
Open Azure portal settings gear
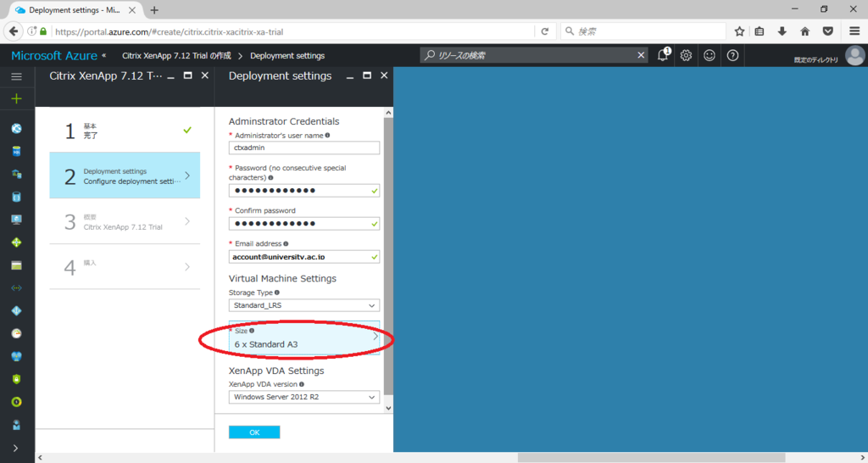(686, 55)
